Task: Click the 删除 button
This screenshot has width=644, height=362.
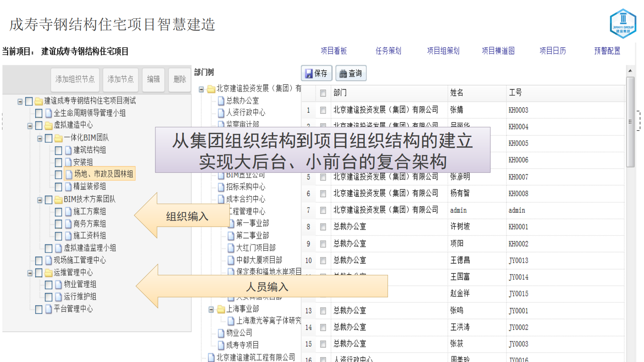Action: (x=180, y=79)
